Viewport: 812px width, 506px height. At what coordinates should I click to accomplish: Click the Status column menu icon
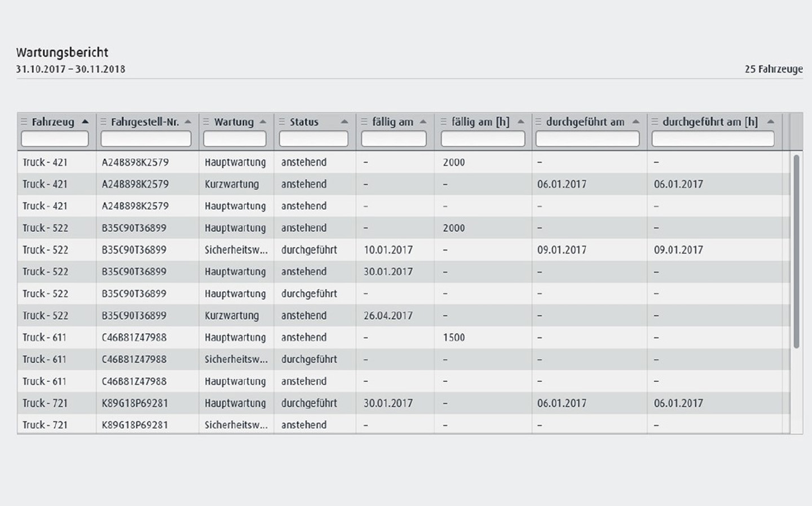click(281, 122)
